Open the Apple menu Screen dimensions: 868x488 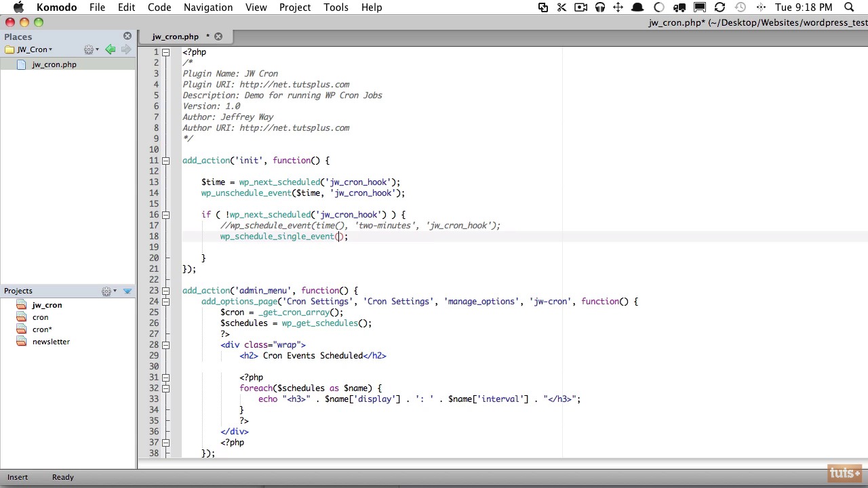18,7
